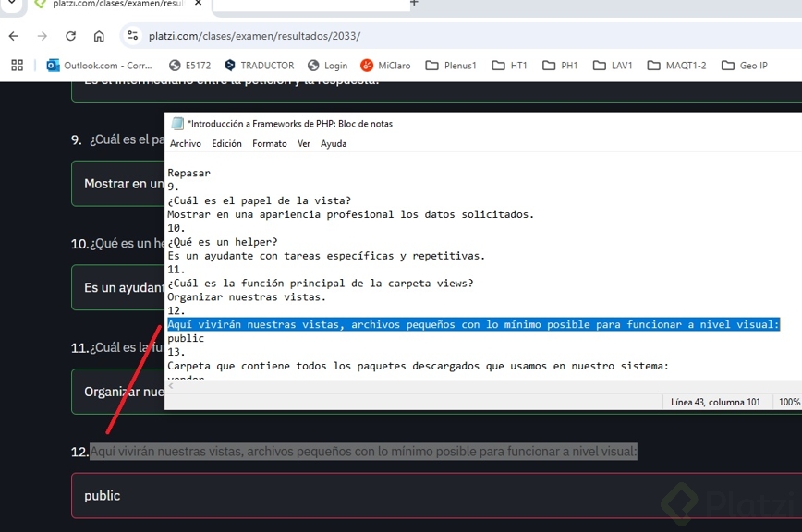The image size is (802, 532).
Task: Reload the page with the refresh icon
Action: click(x=70, y=36)
